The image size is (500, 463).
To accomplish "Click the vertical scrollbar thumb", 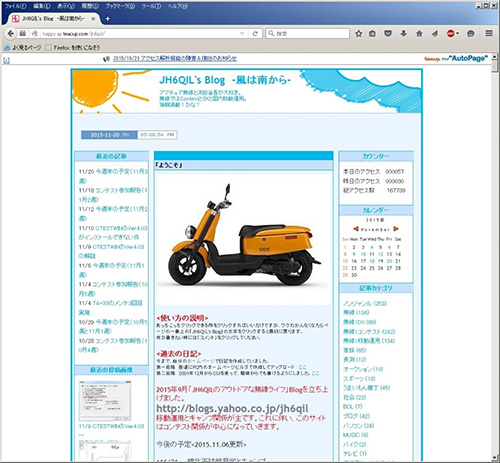I will (x=495, y=66).
